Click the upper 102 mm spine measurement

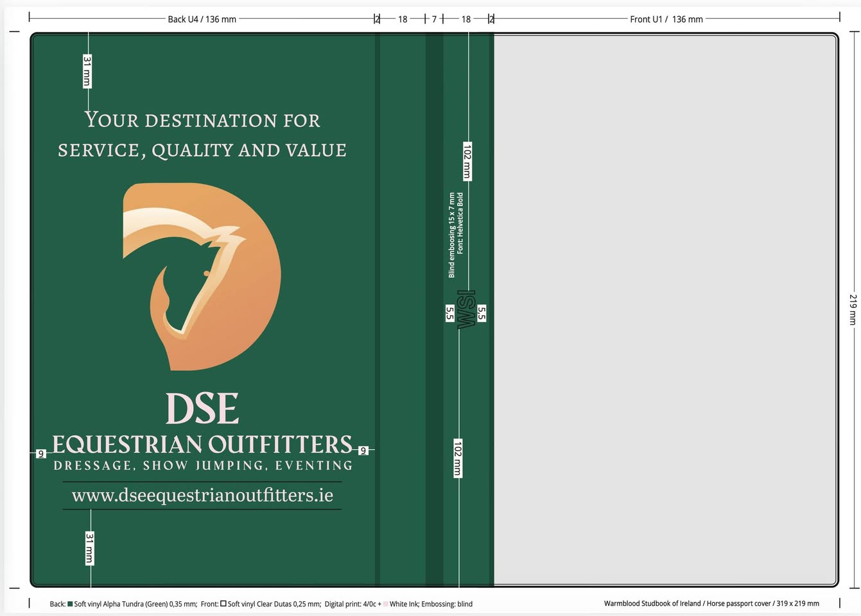(x=467, y=161)
